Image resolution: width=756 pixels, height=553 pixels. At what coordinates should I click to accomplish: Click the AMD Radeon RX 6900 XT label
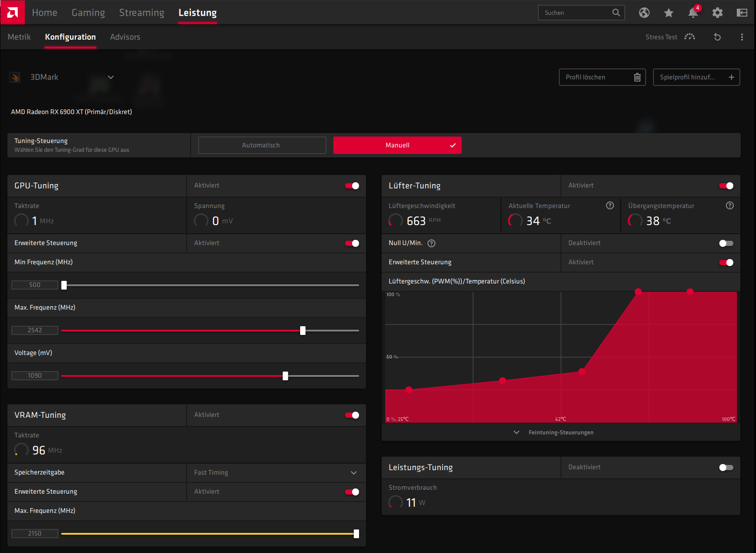tap(72, 112)
